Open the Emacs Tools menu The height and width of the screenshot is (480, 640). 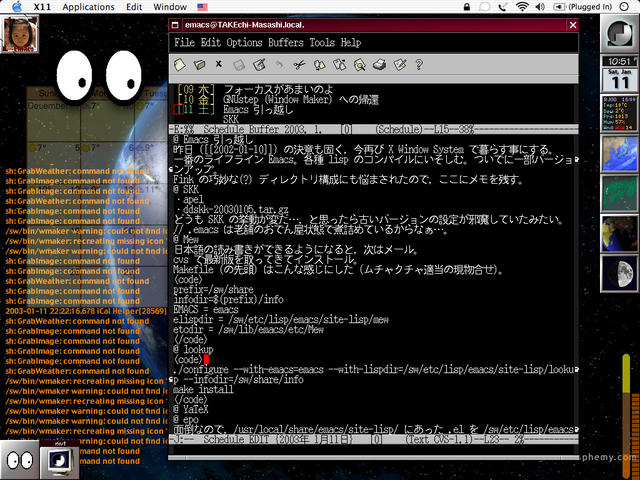tap(322, 43)
